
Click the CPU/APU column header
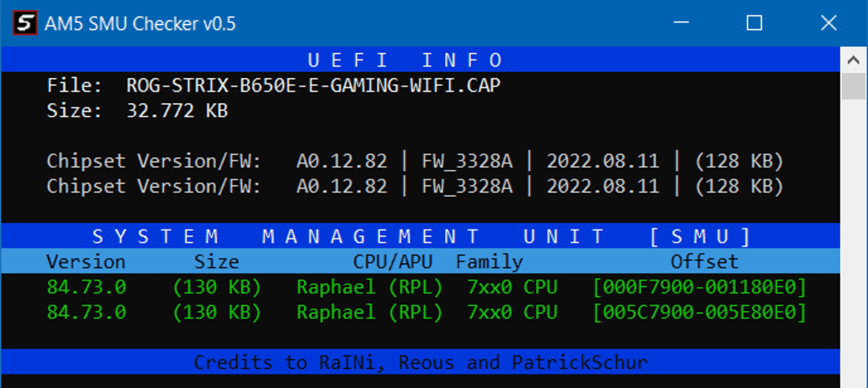(x=392, y=262)
